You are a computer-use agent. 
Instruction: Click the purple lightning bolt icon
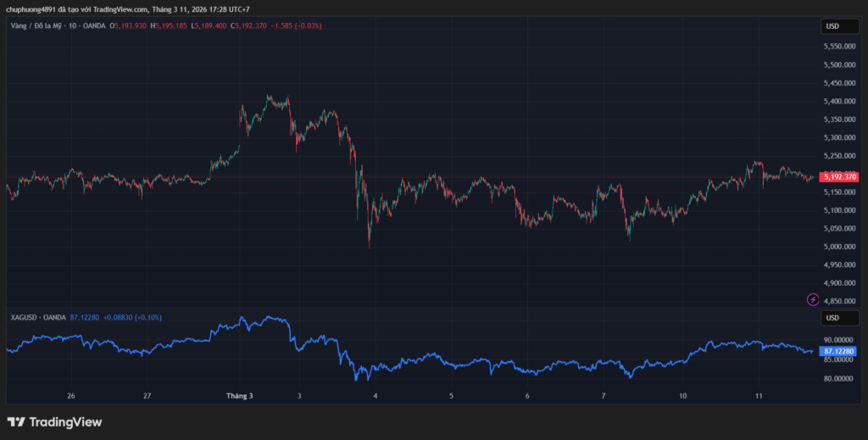click(813, 299)
